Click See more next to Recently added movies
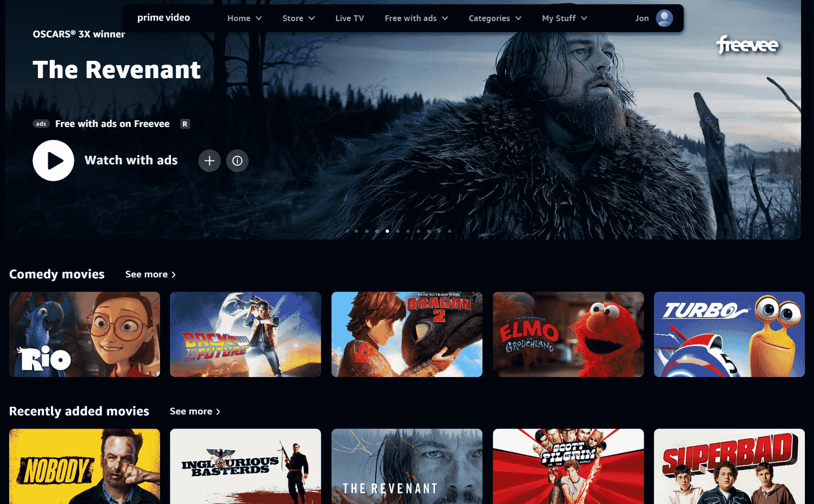 pos(195,412)
